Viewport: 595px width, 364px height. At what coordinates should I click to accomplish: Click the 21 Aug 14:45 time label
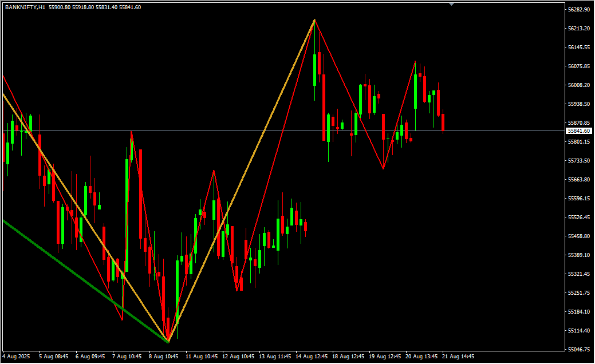(459, 357)
